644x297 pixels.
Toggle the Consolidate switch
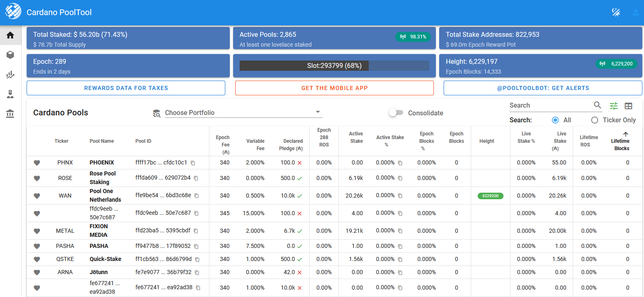396,113
